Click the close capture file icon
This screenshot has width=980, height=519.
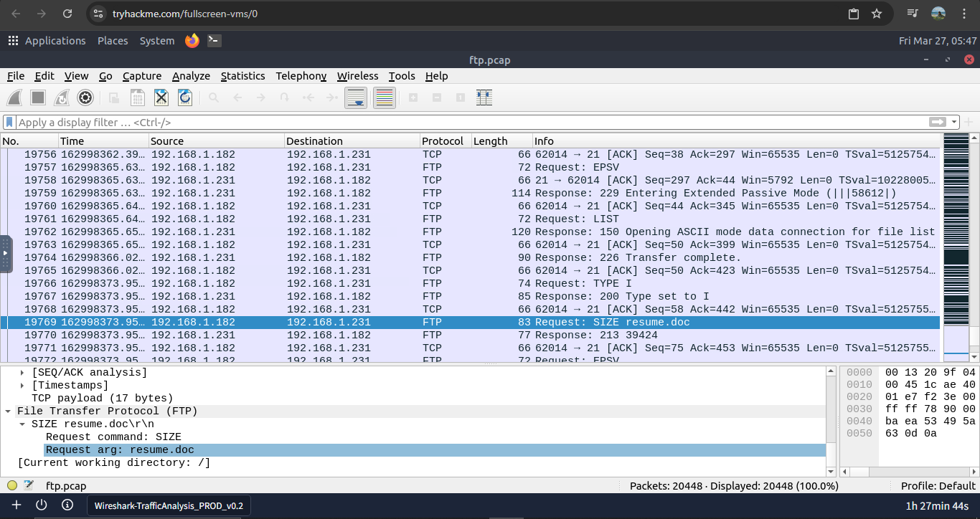161,97
